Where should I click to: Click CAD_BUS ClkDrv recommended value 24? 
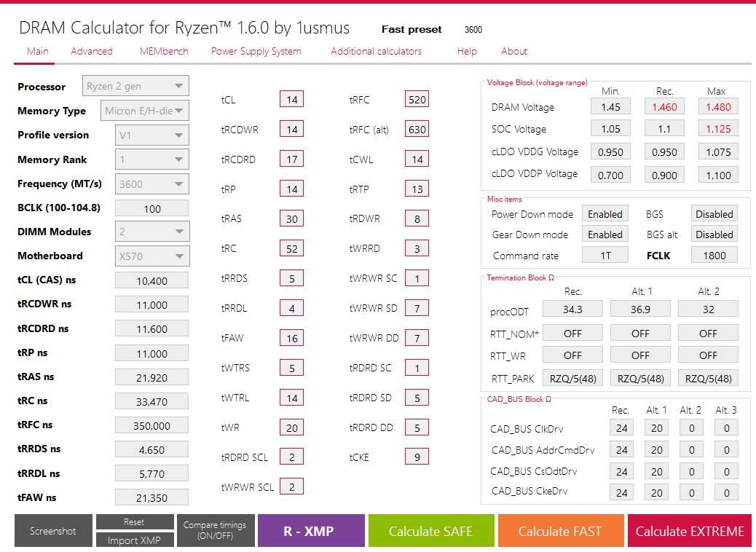tap(621, 427)
